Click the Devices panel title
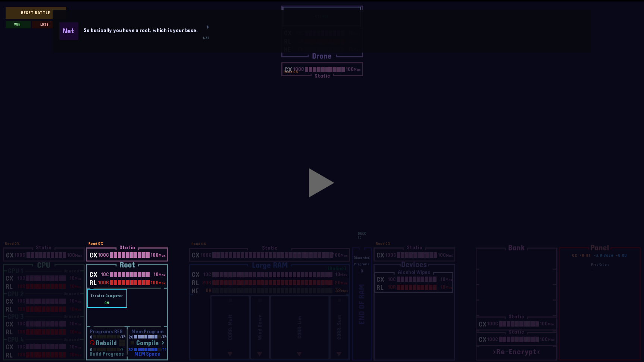644x362 pixels. (x=414, y=265)
